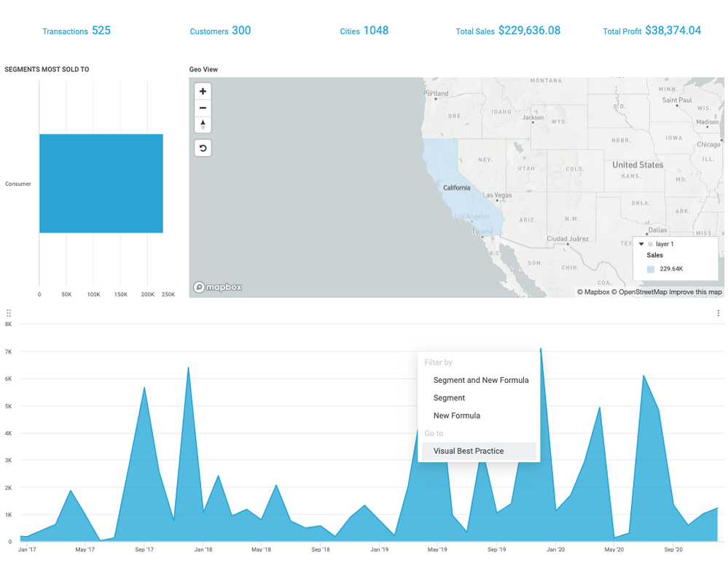The height and width of the screenshot is (563, 728).
Task: Click the Mapbox logo
Action: 218,287
